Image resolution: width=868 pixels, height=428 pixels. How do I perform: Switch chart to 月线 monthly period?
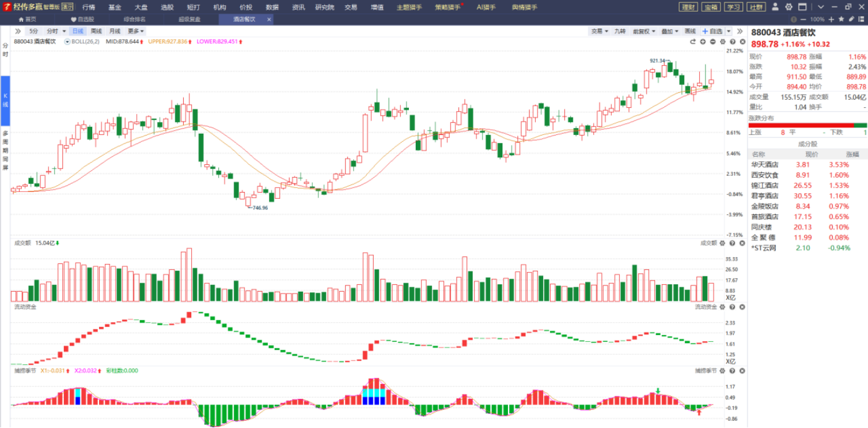tap(114, 31)
